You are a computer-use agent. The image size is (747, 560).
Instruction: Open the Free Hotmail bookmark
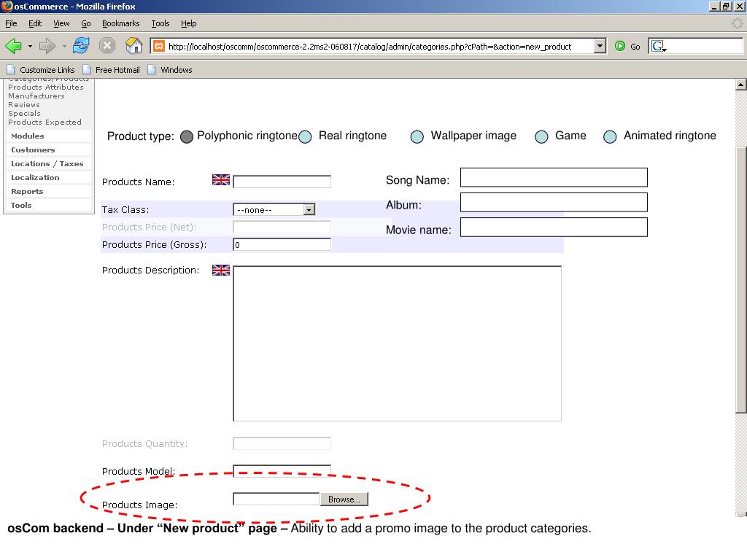[112, 69]
